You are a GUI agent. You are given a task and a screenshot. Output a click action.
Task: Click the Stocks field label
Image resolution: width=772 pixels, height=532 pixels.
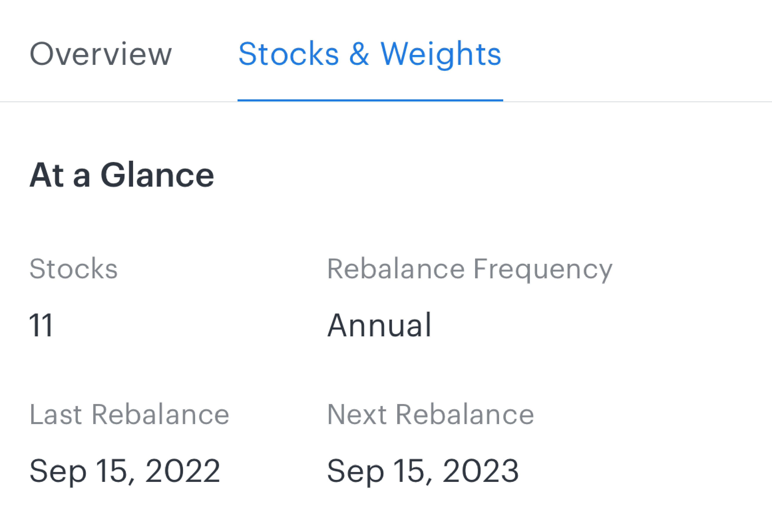[74, 268]
